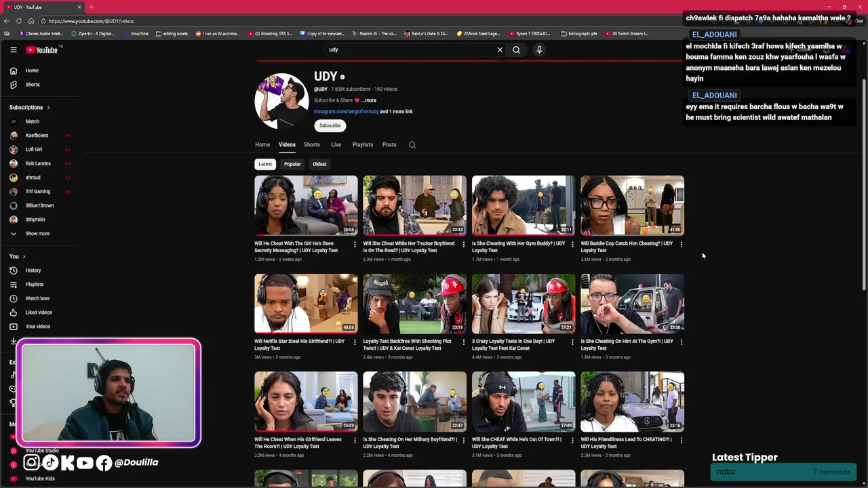The width and height of the screenshot is (868, 488).
Task: Open shroud subscription channel
Action: (x=33, y=178)
